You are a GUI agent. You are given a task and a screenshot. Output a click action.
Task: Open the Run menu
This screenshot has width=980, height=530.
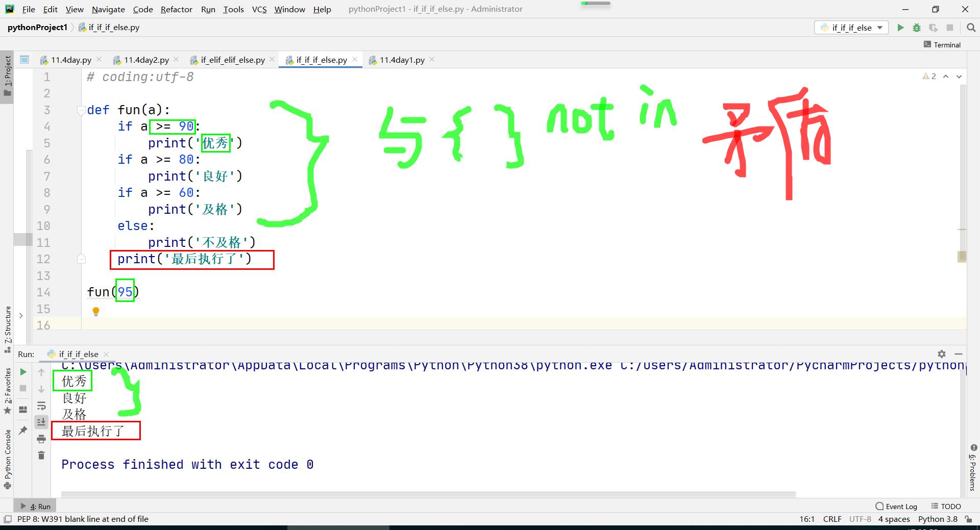tap(208, 9)
